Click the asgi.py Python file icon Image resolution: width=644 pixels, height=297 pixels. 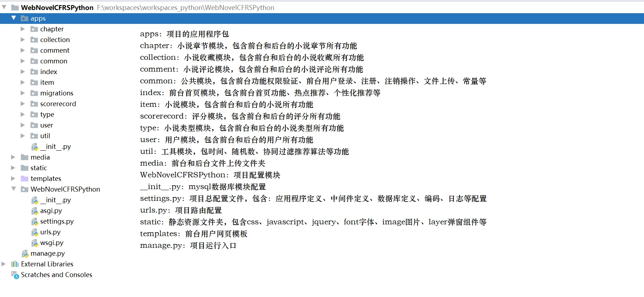(x=35, y=210)
